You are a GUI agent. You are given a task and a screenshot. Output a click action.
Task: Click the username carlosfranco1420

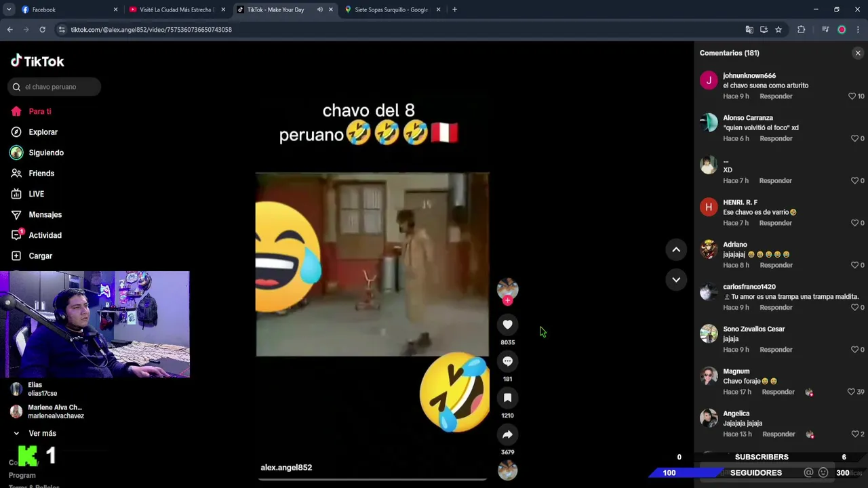(749, 287)
